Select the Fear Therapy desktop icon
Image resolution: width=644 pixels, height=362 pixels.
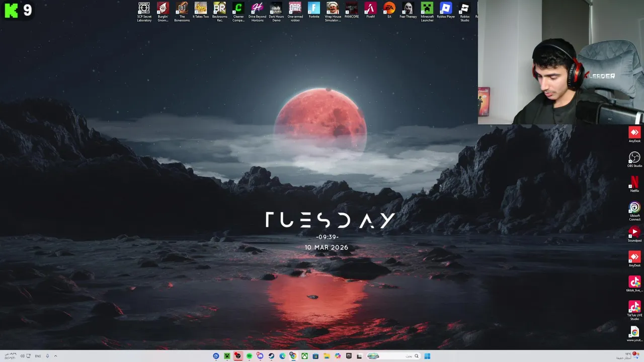[408, 11]
